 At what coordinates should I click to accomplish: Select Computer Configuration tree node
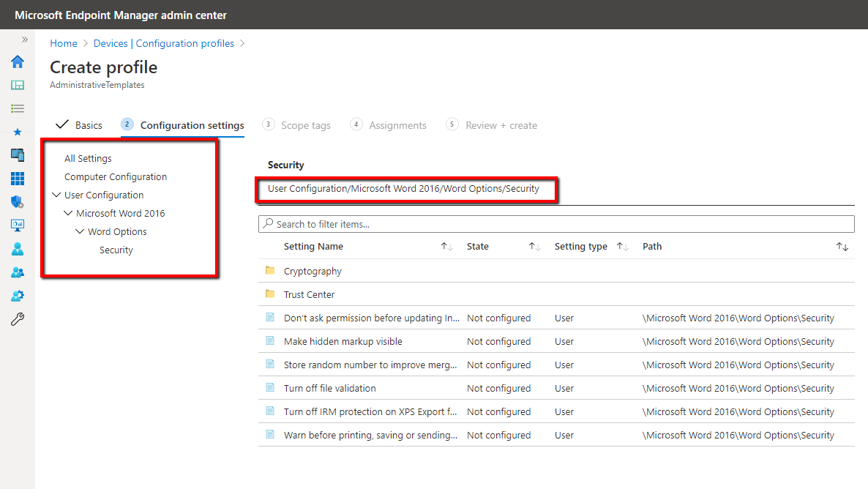point(115,176)
